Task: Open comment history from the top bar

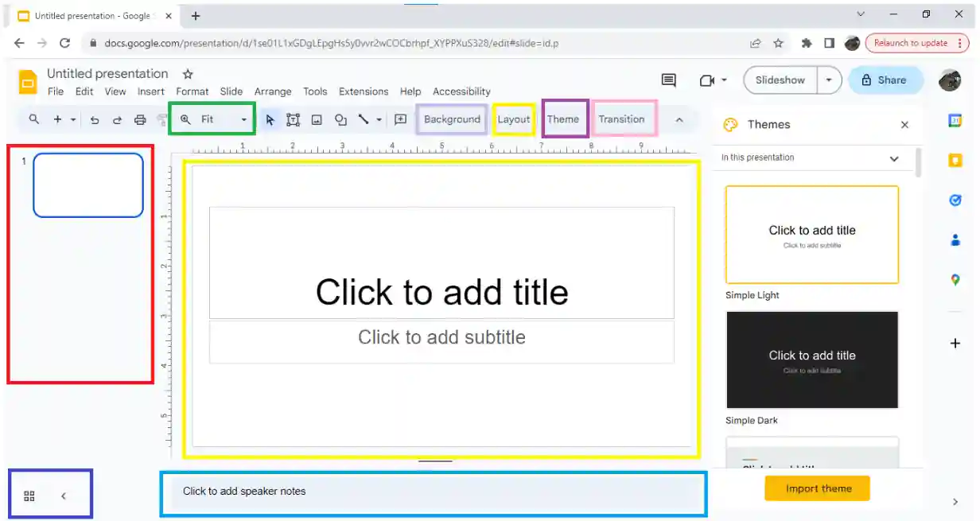Action: (668, 80)
